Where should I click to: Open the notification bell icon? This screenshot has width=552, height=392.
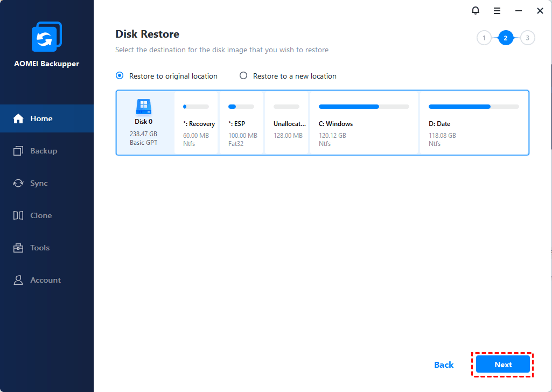tap(475, 11)
